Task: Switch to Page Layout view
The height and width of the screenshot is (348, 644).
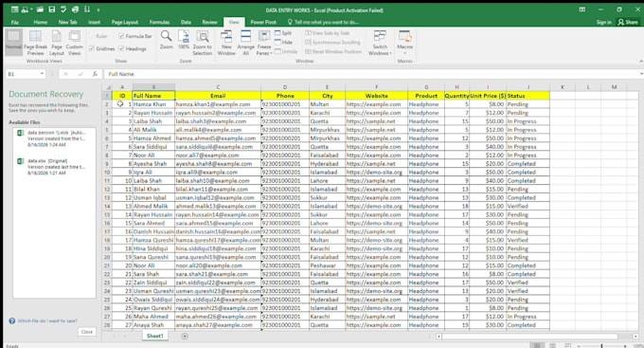Action: [x=57, y=44]
